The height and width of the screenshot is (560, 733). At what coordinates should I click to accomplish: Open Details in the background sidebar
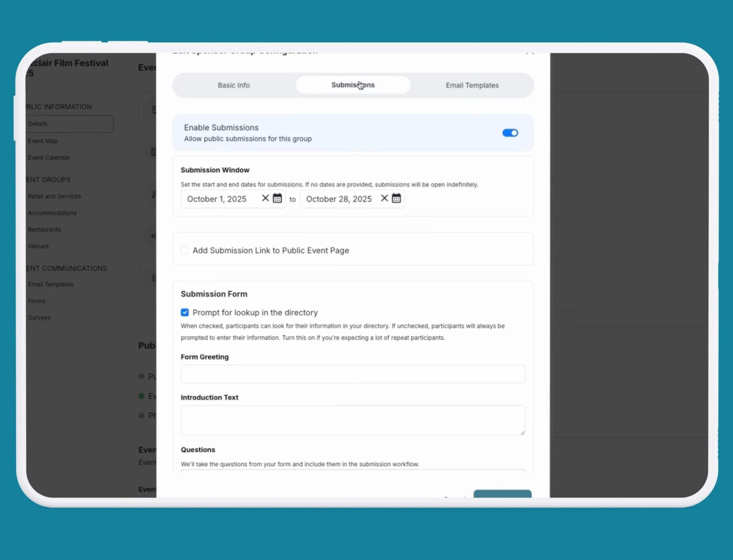[69, 124]
